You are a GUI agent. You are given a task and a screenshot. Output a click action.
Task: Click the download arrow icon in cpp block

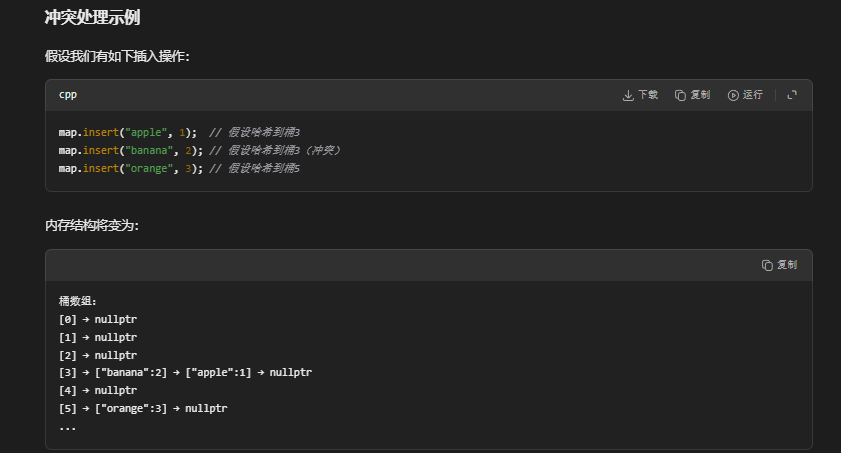(628, 95)
